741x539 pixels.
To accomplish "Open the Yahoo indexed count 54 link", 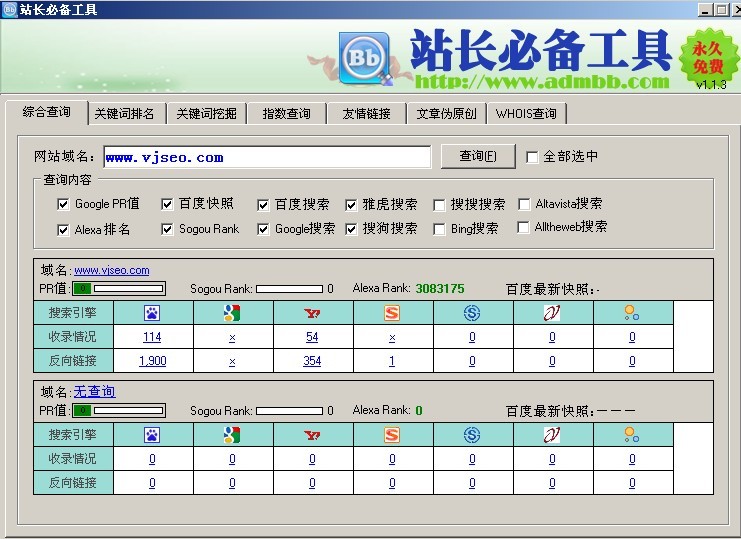I will (312, 337).
